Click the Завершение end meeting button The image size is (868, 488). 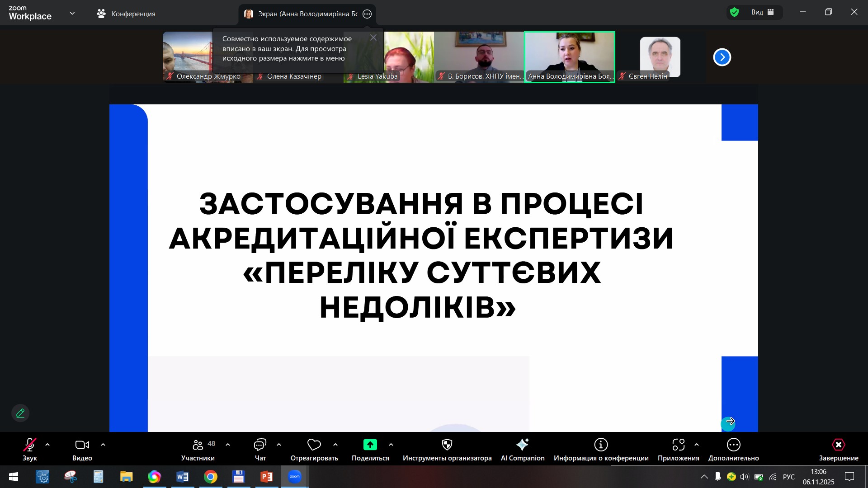(x=838, y=445)
